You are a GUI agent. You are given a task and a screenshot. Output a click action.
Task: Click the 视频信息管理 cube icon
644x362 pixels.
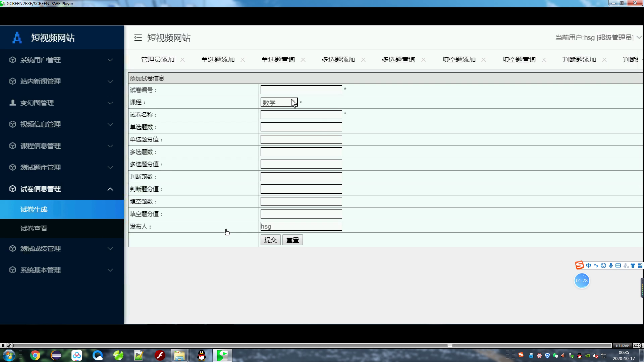[13, 124]
